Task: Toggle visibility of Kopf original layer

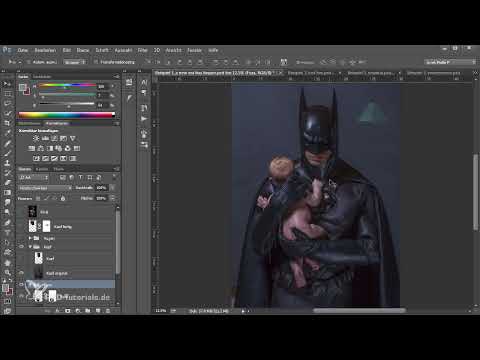Action: 21,273
